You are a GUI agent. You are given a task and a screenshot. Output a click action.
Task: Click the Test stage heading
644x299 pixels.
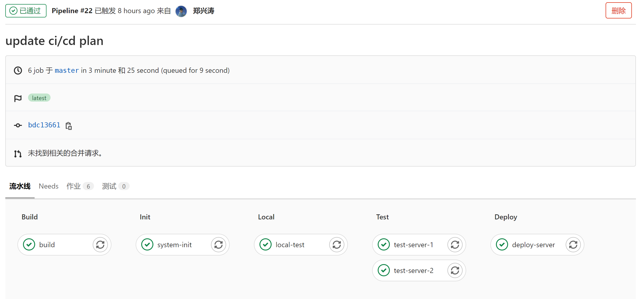pyautogui.click(x=383, y=217)
